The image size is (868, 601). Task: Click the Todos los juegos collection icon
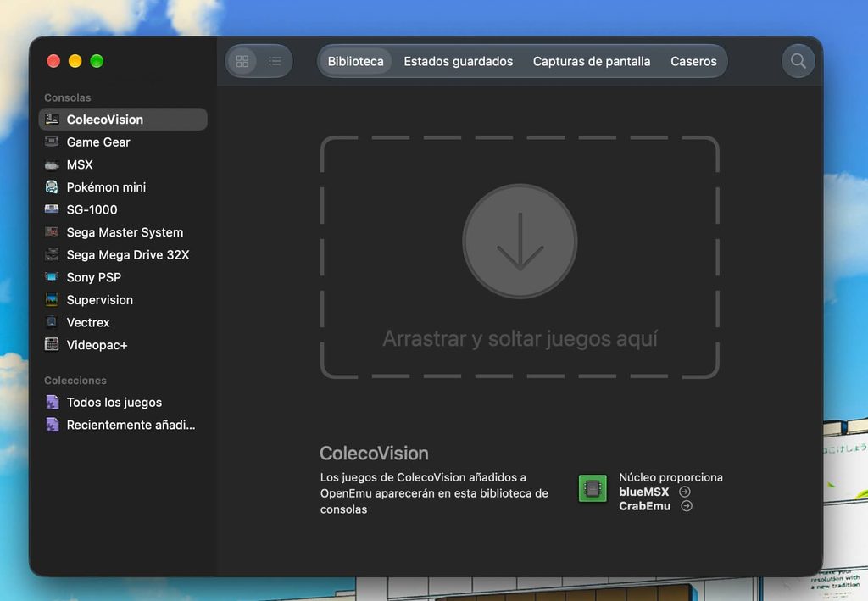[x=52, y=402]
